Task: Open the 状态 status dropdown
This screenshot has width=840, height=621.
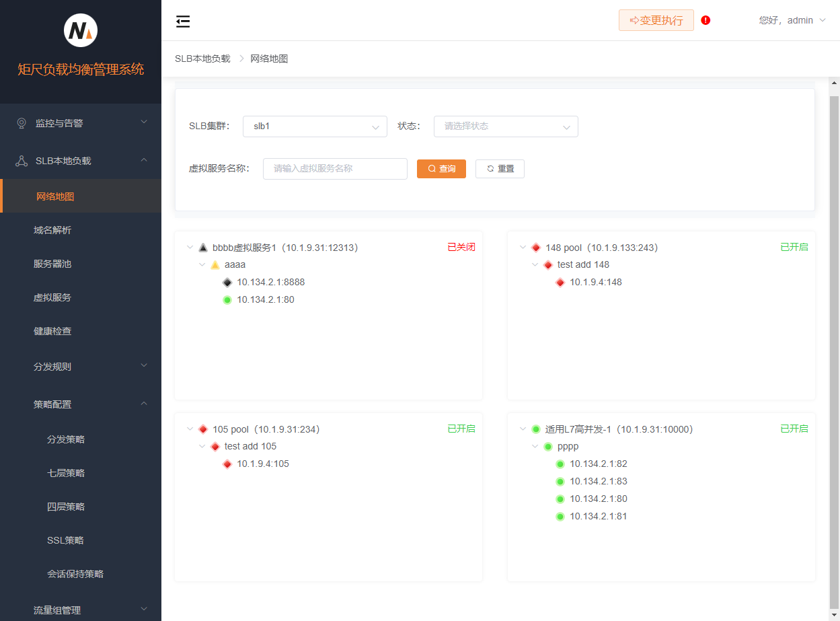Action: click(x=506, y=126)
